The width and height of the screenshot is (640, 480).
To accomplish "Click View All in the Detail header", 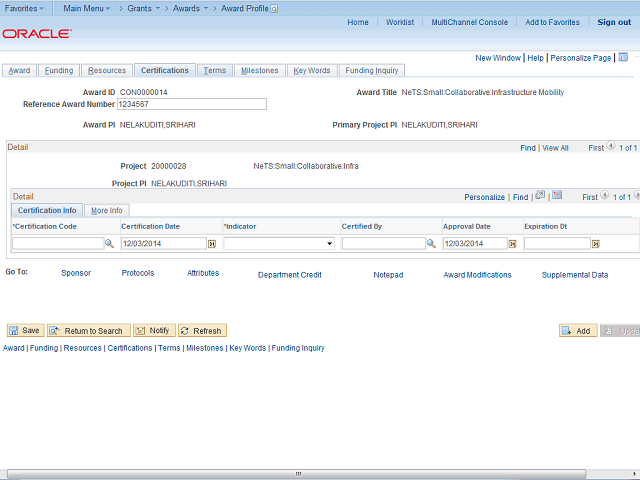I will [555, 148].
